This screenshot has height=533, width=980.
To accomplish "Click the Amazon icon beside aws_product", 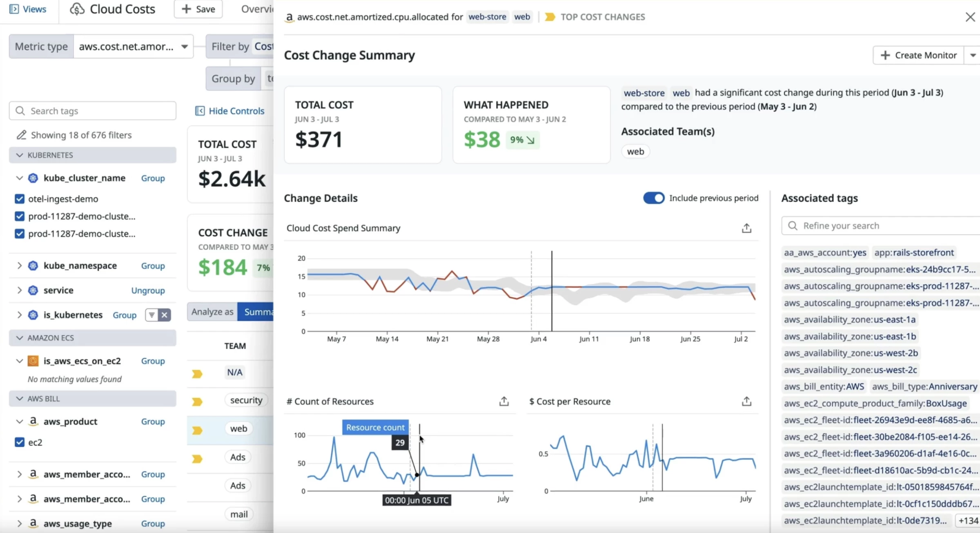I will pos(33,421).
